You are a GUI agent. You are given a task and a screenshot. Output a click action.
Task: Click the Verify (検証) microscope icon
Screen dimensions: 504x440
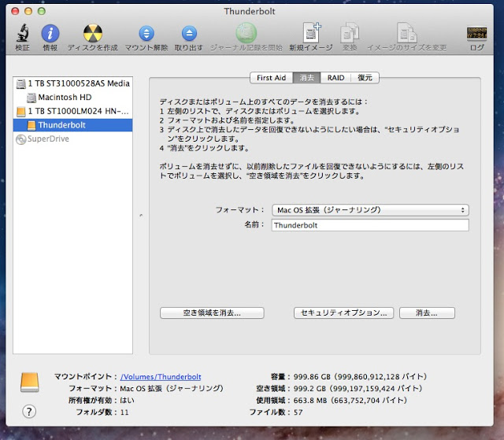pyautogui.click(x=23, y=33)
